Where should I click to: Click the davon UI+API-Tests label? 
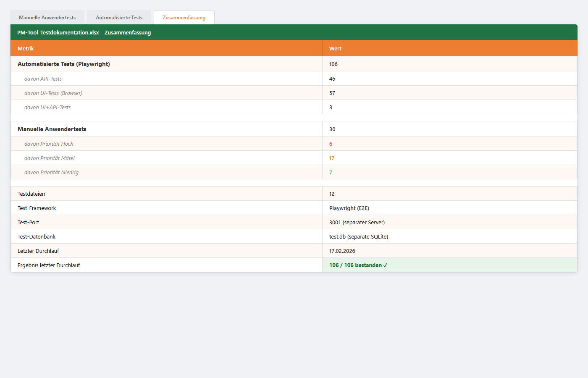click(x=47, y=107)
